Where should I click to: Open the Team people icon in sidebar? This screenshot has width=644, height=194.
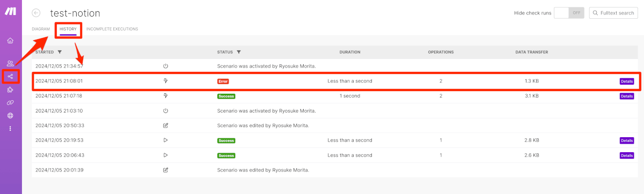(10, 63)
